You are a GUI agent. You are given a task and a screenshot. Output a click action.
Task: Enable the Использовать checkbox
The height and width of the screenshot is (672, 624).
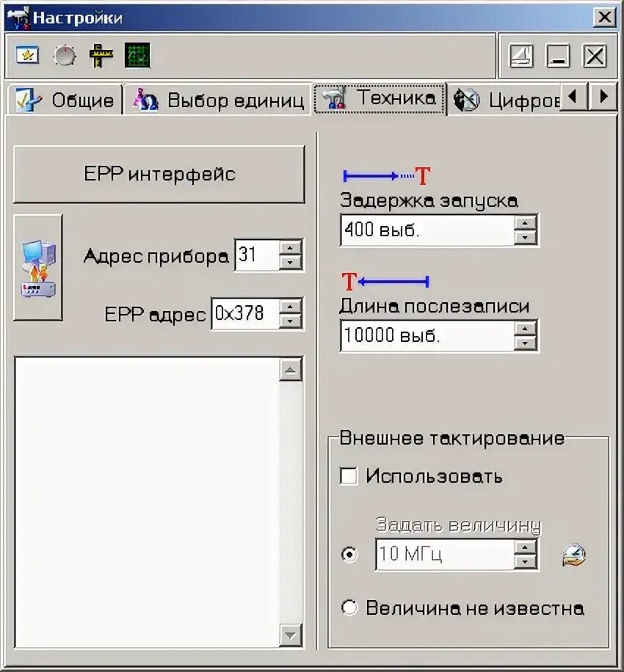point(348,476)
